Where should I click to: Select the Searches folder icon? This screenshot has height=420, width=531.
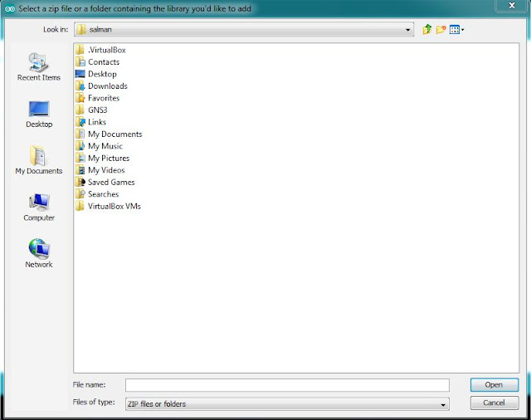point(80,194)
